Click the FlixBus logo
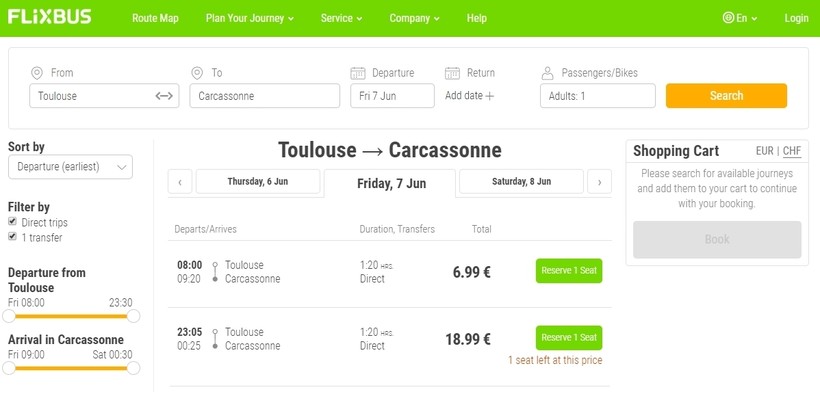This screenshot has width=820, height=394. click(x=49, y=17)
